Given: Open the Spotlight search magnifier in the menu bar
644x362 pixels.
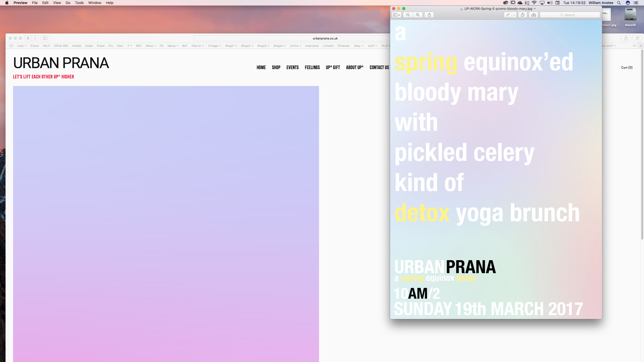Looking at the screenshot, I should tap(619, 3).
